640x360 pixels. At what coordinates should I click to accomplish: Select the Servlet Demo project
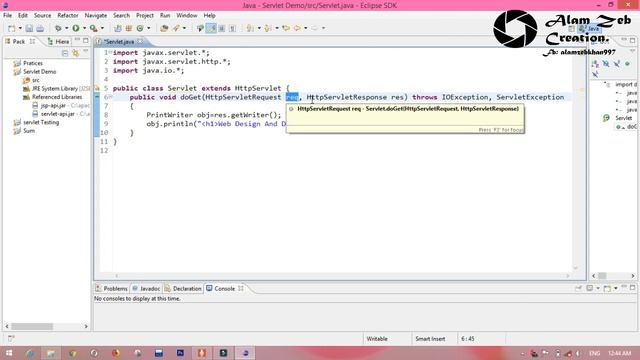[35, 72]
